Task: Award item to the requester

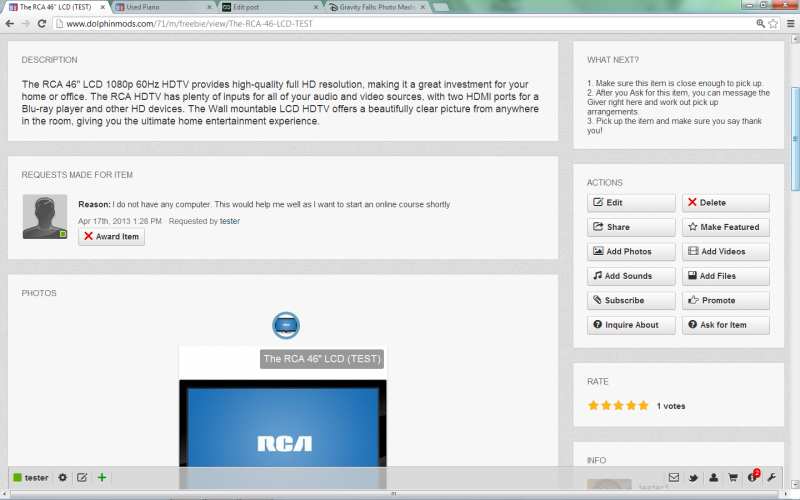Action: pyautogui.click(x=111, y=237)
